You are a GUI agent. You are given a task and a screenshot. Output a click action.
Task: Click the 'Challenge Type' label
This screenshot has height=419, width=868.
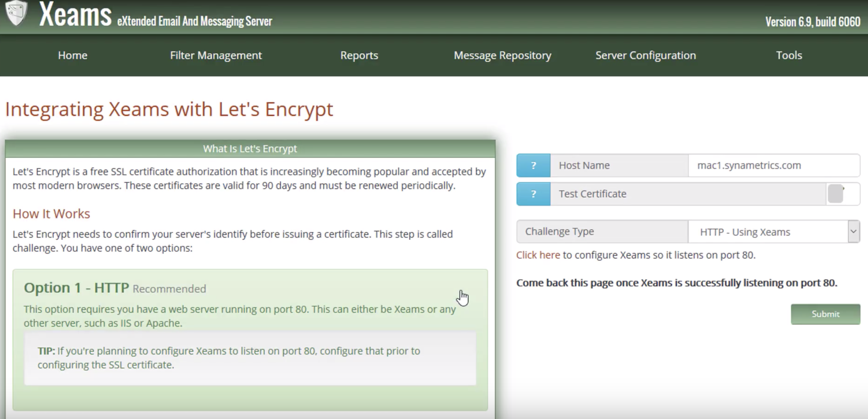[559, 231]
